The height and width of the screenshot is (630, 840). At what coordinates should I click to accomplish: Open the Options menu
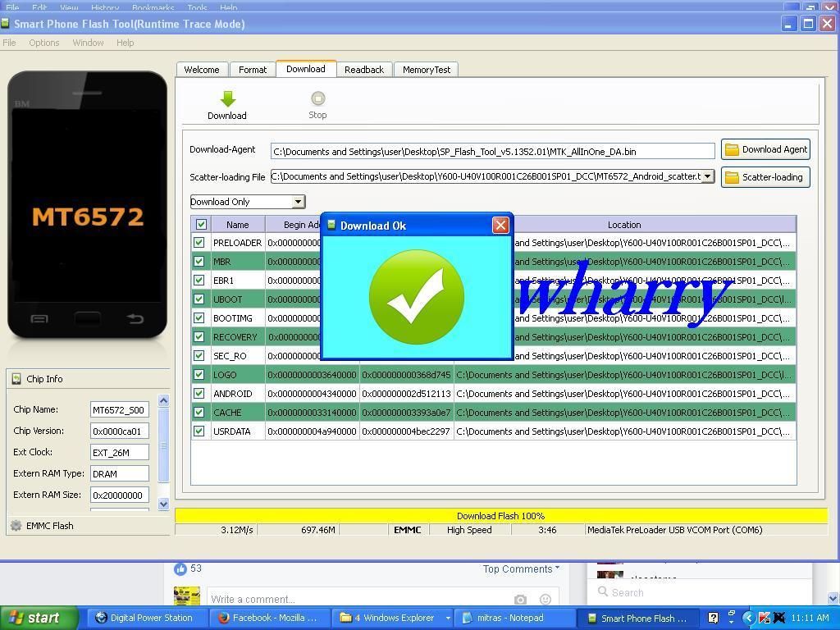click(x=43, y=43)
